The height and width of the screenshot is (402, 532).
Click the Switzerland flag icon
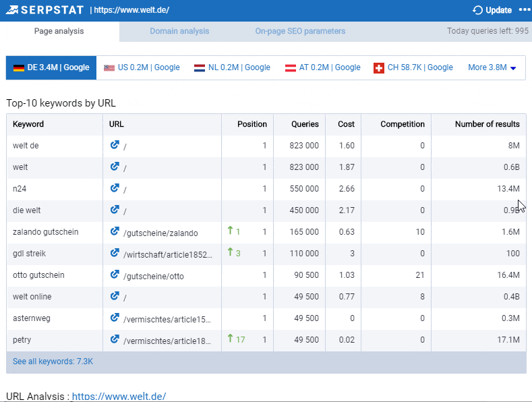point(379,68)
